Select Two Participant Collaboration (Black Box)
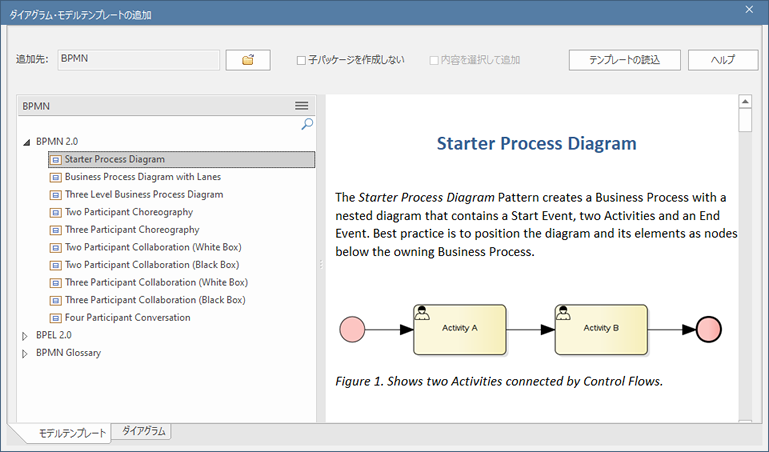 [152, 265]
